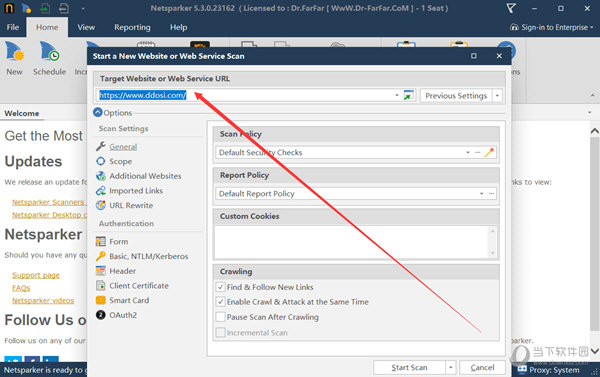Open the Report Policy dropdown arrow

click(481, 194)
